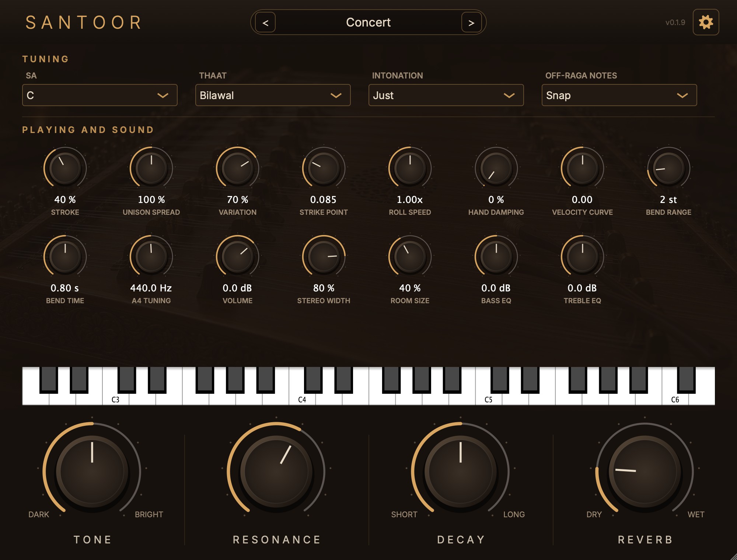
Task: Click the 40 % Room Size value
Action: pos(410,288)
